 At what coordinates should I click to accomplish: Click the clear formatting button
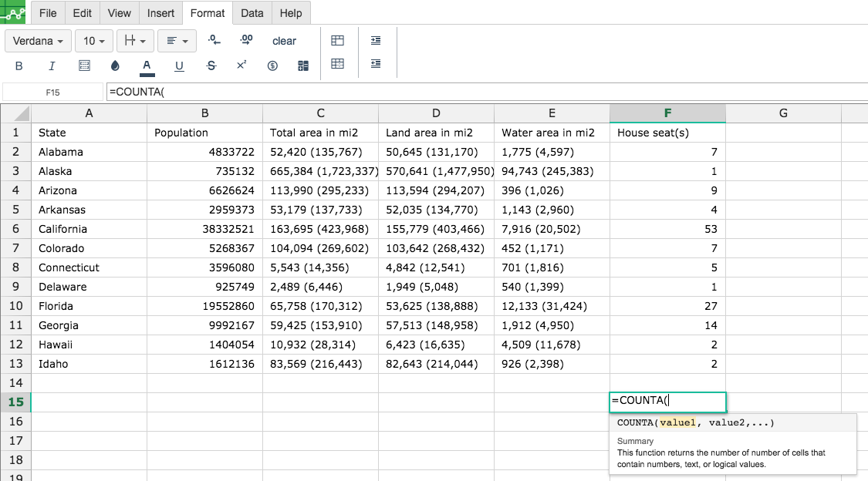click(284, 41)
